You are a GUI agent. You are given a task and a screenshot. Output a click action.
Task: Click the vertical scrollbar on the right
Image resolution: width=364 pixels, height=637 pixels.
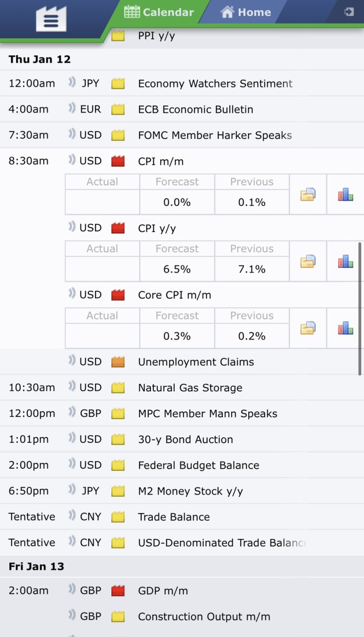[360, 309]
